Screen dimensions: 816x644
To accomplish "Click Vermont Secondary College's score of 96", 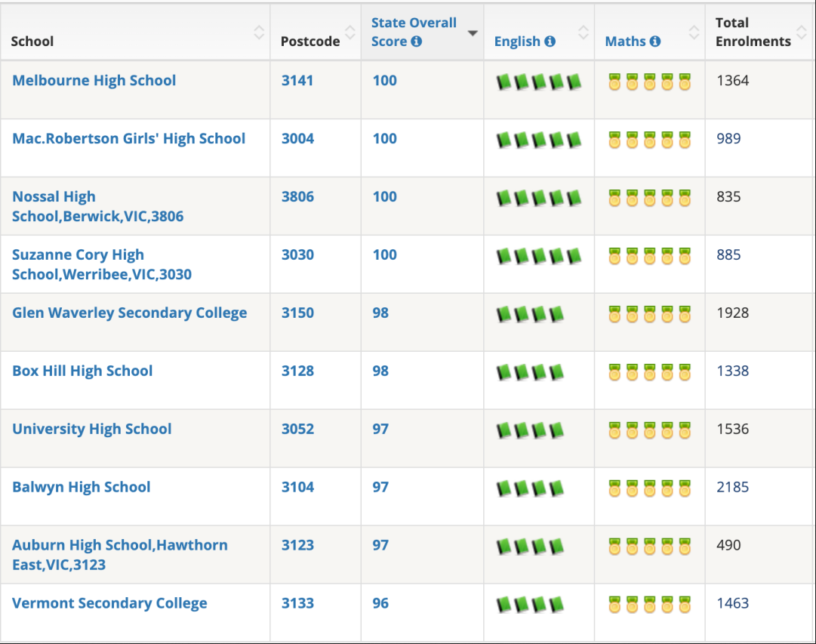I will pos(380,603).
